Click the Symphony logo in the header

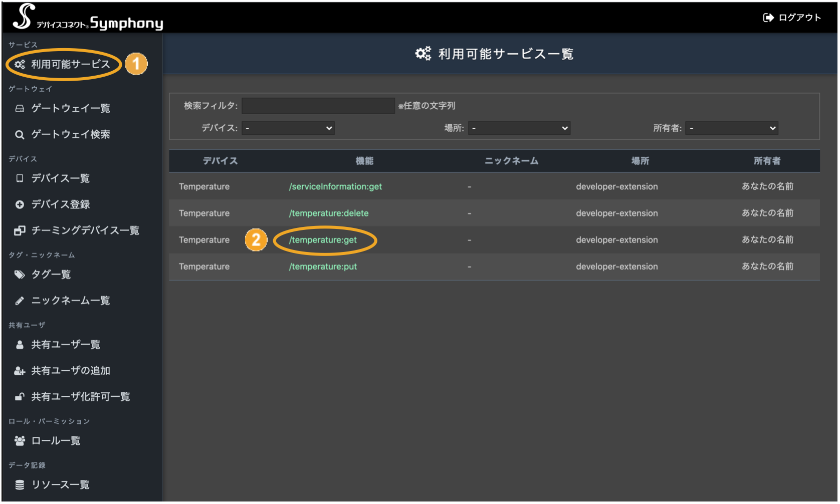point(88,18)
